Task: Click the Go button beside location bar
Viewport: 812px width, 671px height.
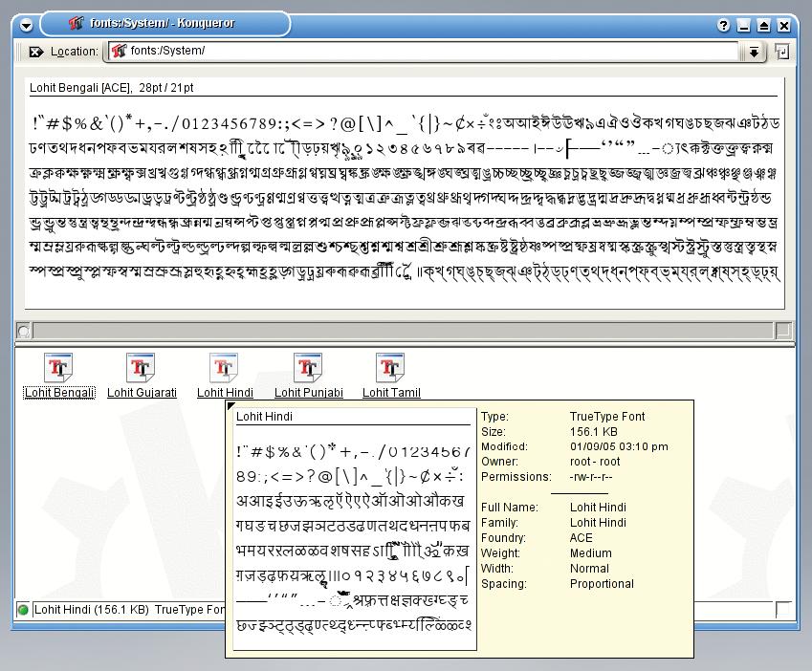Action: 781,52
